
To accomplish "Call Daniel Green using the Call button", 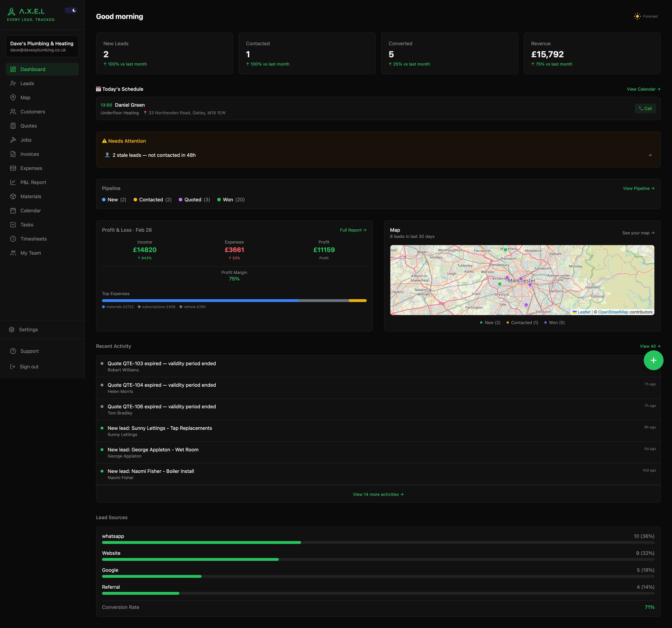I will (x=645, y=108).
